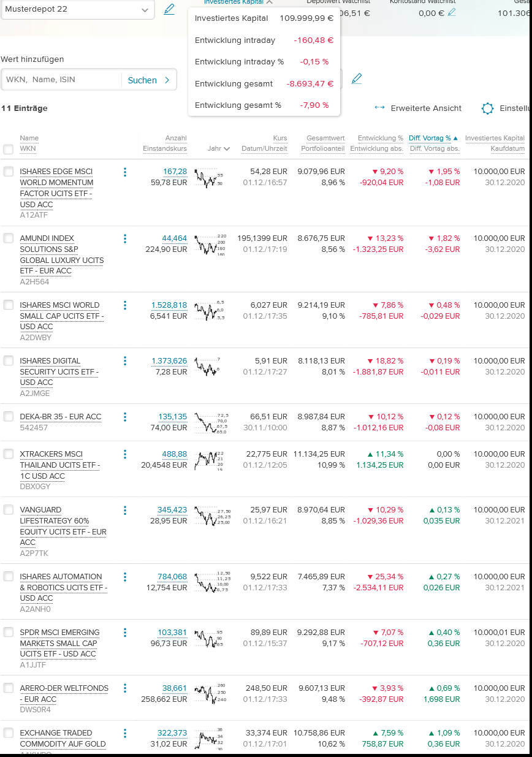Sort table by Gesamtwert column header

coord(325,139)
